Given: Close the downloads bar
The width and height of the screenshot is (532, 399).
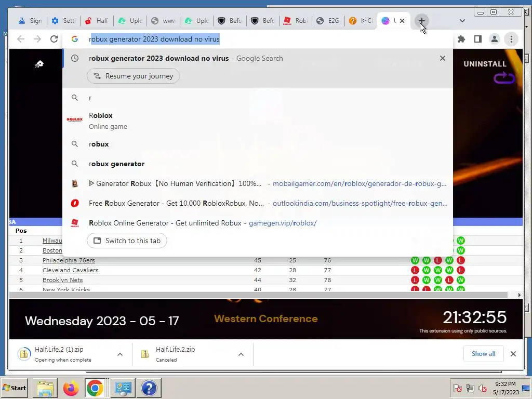Looking at the screenshot, I should [513, 354].
